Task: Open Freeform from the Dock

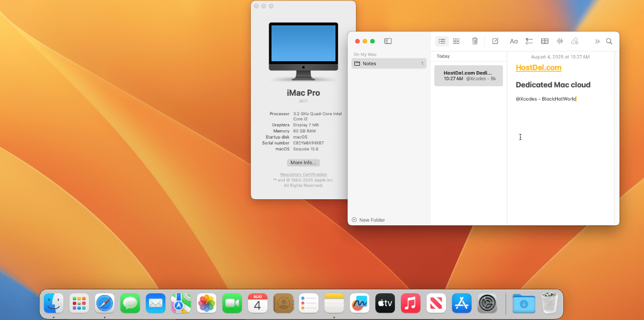Action: coord(359,303)
